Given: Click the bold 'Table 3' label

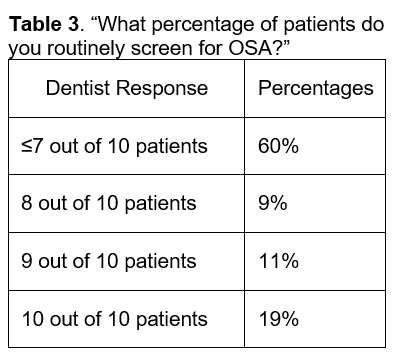Looking at the screenshot, I should (x=44, y=24).
